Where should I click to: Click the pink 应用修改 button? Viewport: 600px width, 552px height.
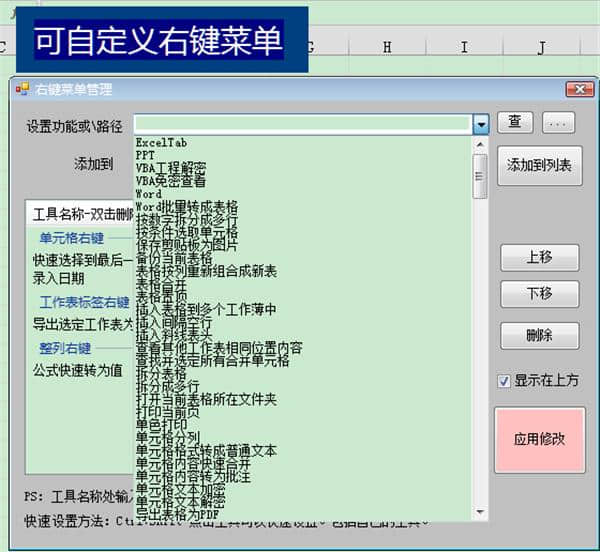tap(540, 440)
